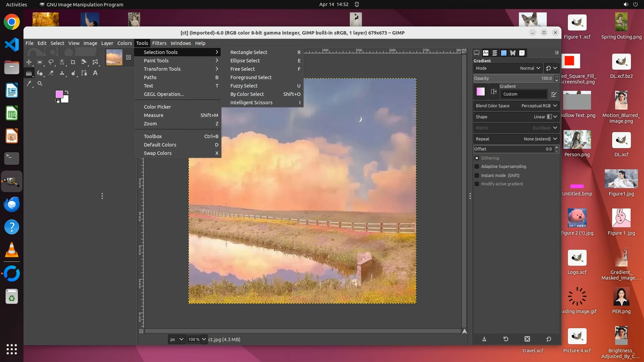Choose the Crop tool icon

[73, 62]
